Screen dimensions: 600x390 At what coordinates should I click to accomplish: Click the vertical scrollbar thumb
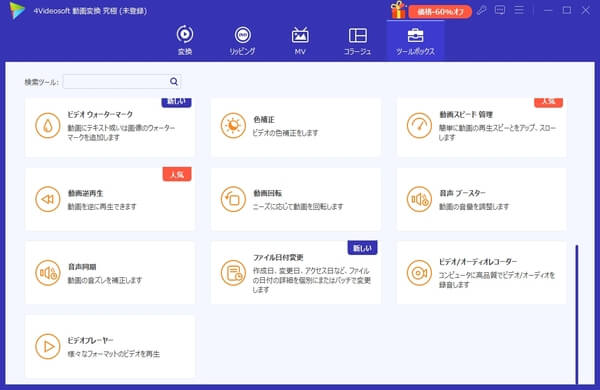(577, 314)
